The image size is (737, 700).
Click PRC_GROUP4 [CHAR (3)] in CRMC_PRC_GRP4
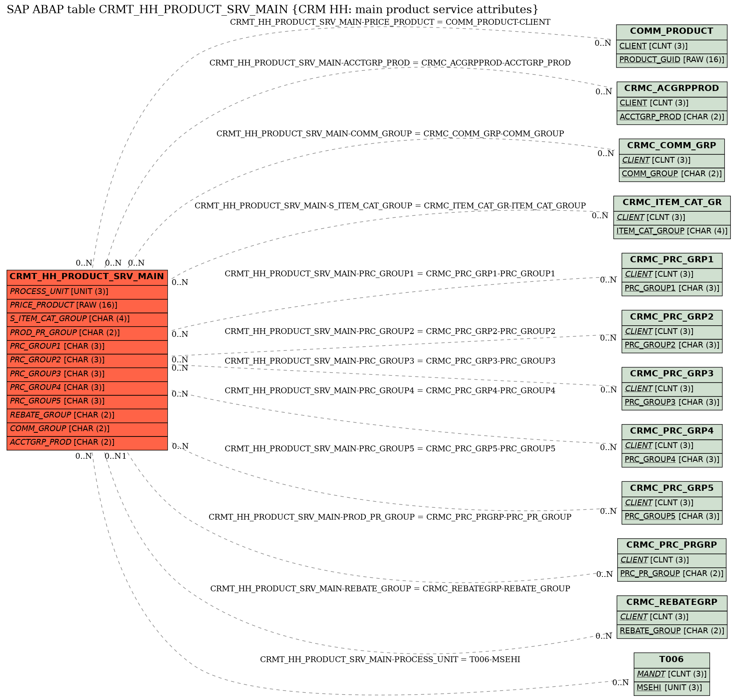click(x=672, y=460)
